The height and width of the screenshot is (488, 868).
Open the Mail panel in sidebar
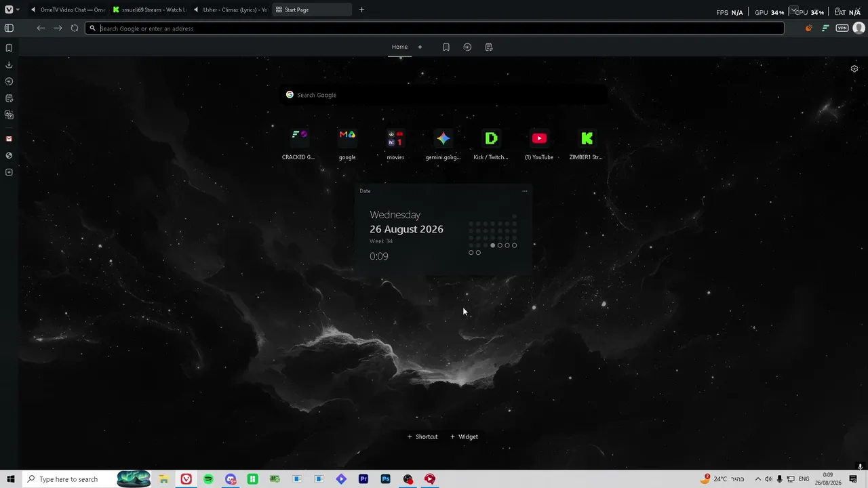[x=9, y=139]
